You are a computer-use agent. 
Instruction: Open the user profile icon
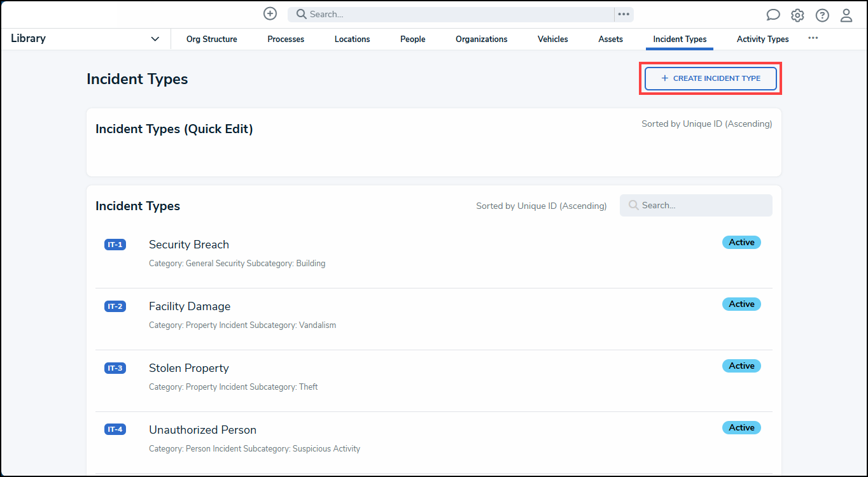[846, 15]
